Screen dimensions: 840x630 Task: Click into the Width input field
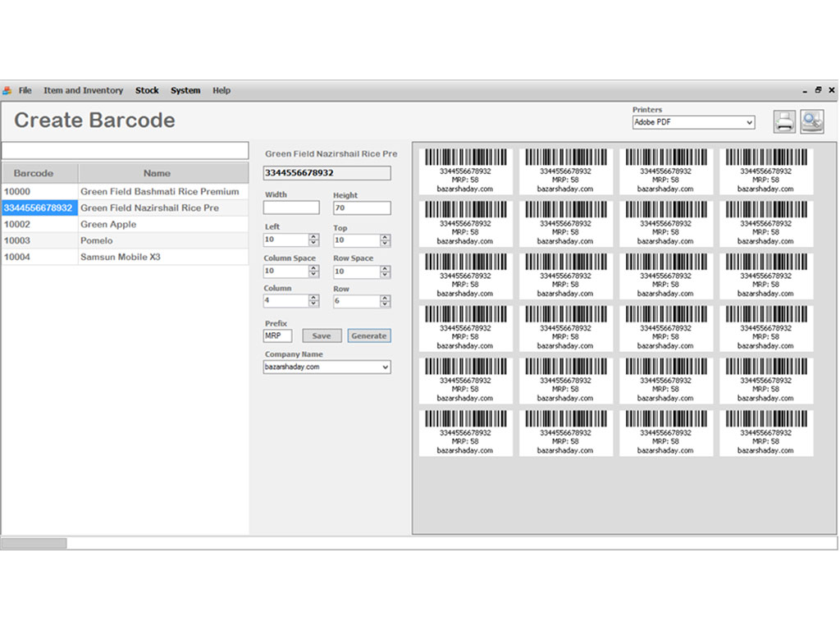(291, 208)
